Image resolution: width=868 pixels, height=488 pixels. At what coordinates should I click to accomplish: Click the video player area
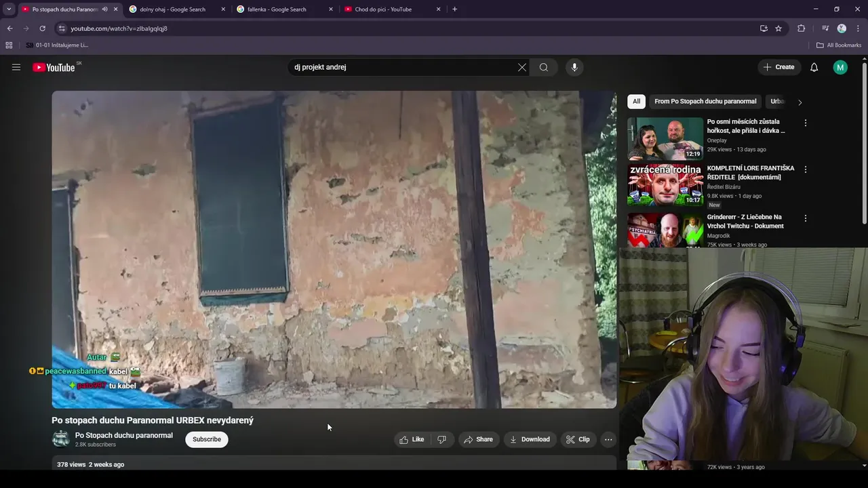(334, 249)
